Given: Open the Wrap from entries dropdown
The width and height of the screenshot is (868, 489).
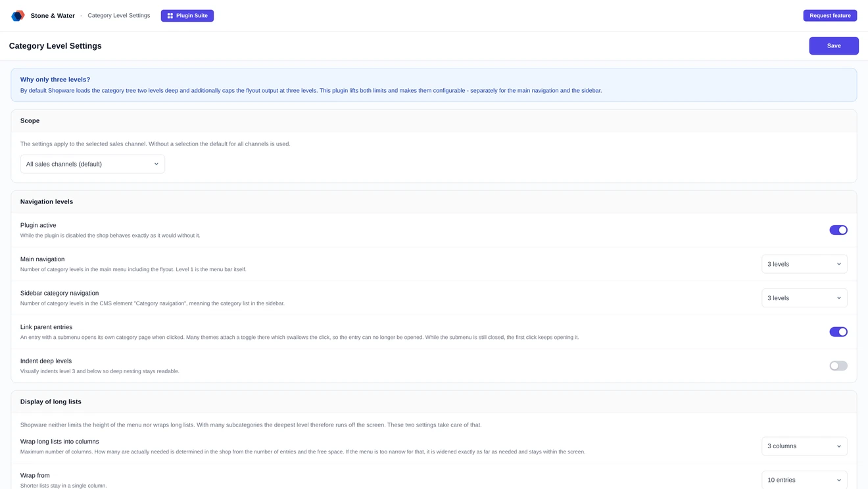Looking at the screenshot, I should [x=804, y=480].
